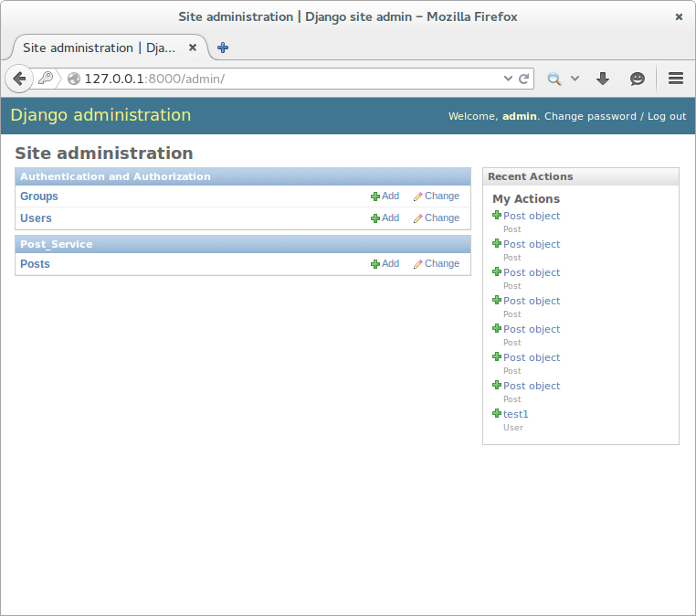Click the globe site icon in URL bar
696x616 pixels.
coord(74,79)
